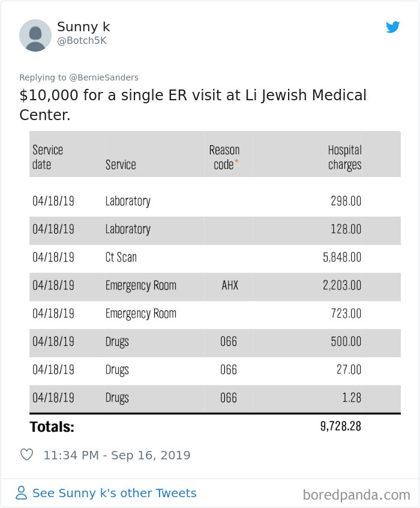Click the @Botch5K username handle
420x508 pixels.
pos(81,40)
